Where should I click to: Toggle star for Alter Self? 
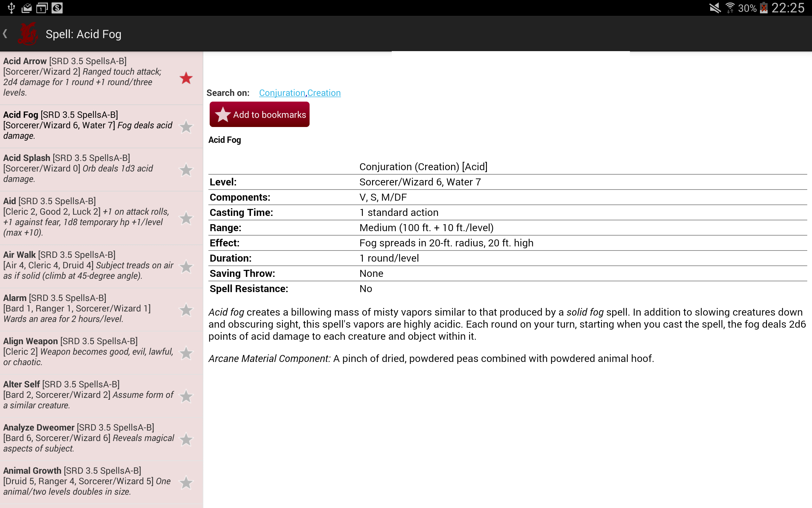186,396
